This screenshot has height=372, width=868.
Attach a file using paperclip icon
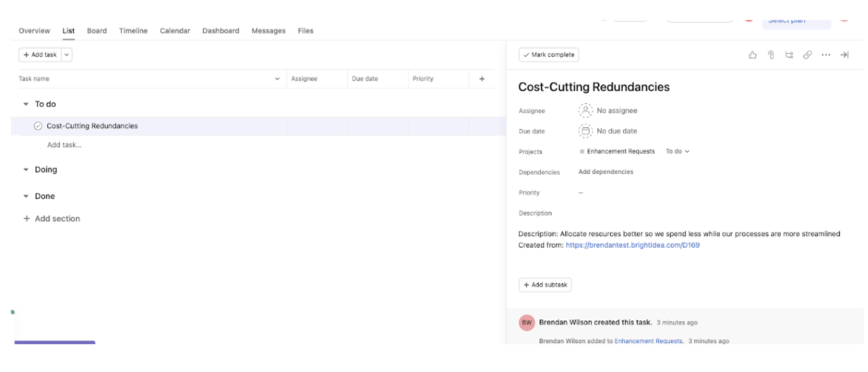pos(771,55)
